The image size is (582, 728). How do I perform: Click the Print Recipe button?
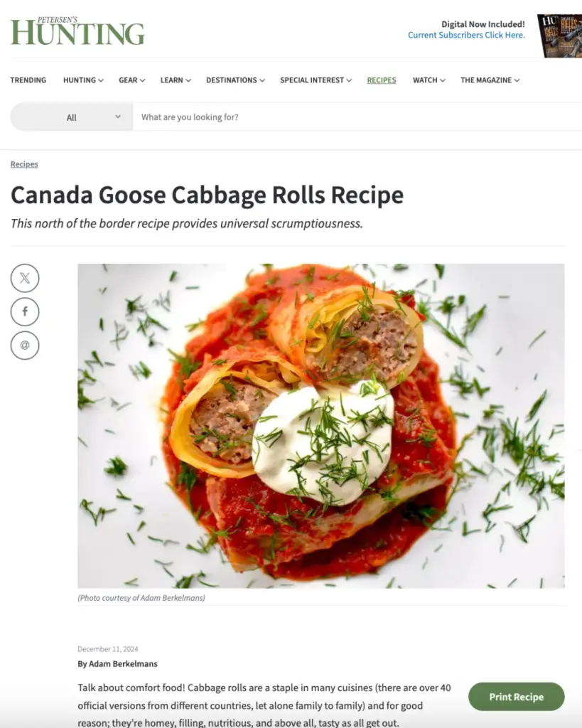tap(516, 697)
